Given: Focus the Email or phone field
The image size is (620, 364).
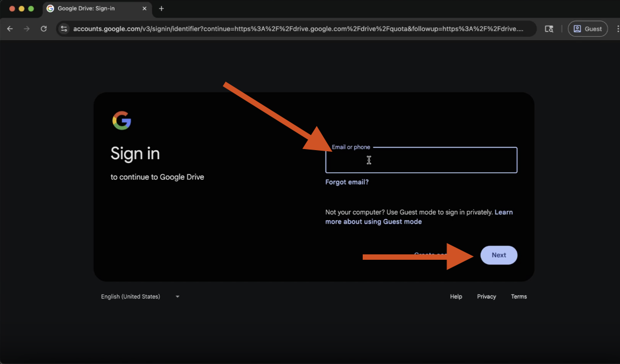Looking at the screenshot, I should pyautogui.click(x=421, y=160).
